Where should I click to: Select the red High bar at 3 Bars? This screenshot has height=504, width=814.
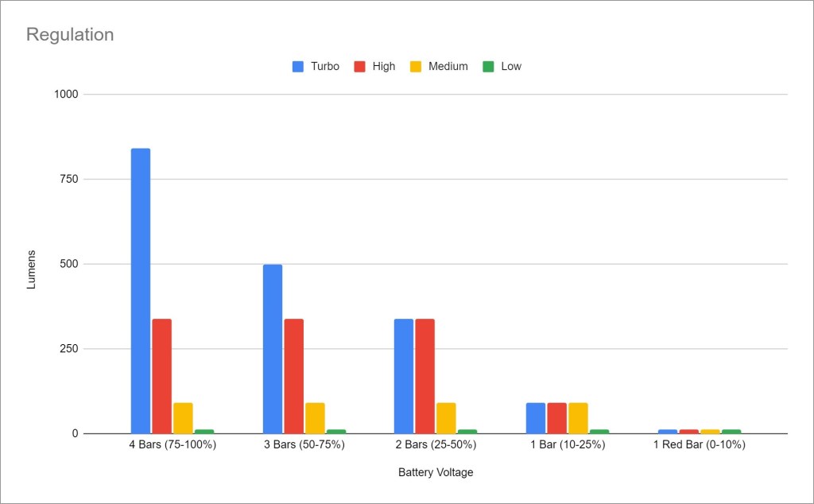294,376
